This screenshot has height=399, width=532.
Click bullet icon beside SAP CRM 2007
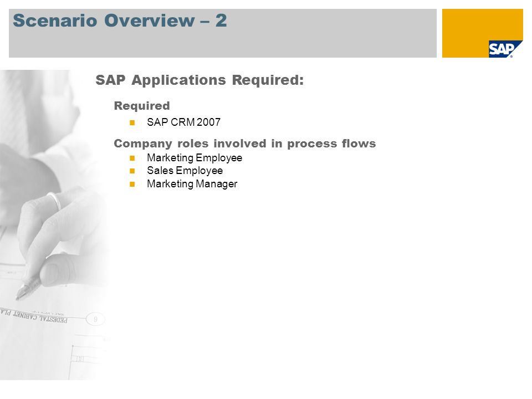tap(132, 122)
